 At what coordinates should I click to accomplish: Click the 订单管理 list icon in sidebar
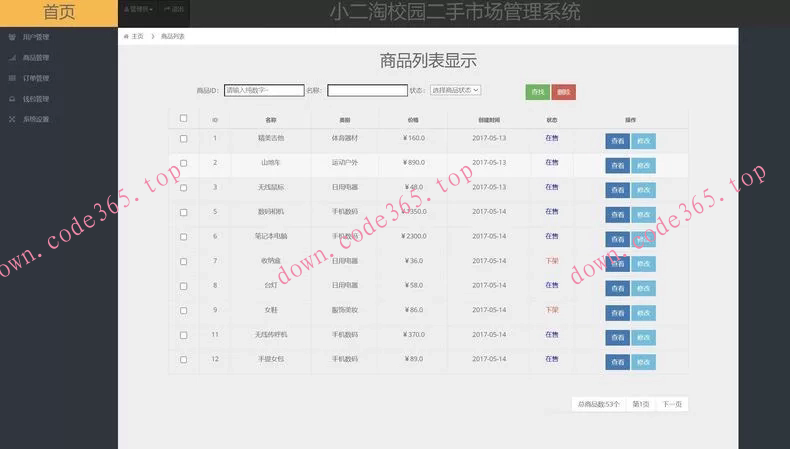pyautogui.click(x=12, y=78)
